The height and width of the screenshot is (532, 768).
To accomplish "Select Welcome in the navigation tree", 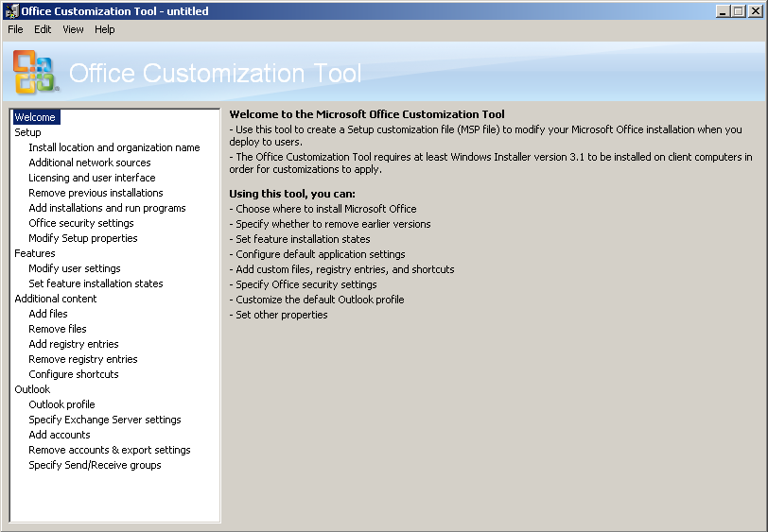I will point(35,117).
